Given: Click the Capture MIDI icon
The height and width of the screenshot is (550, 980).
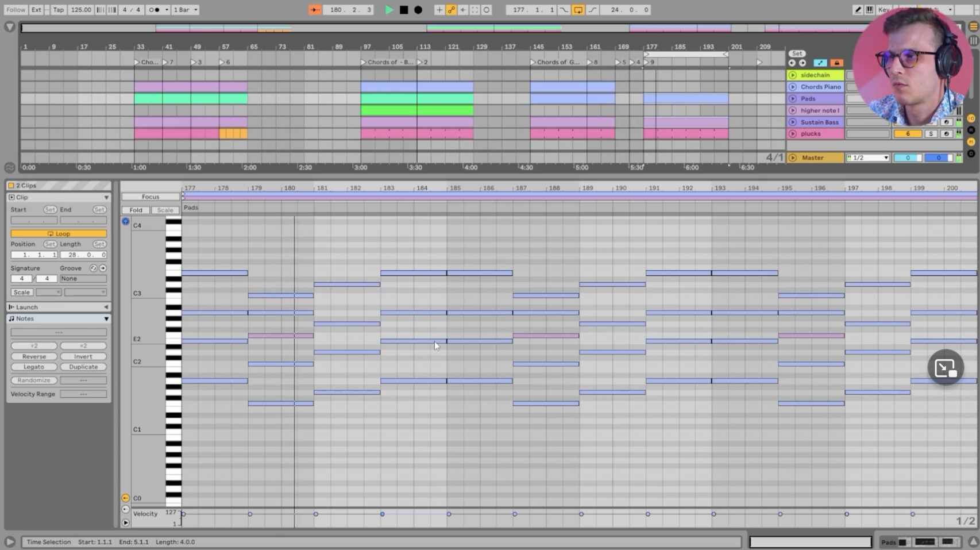Looking at the screenshot, I should (x=475, y=10).
